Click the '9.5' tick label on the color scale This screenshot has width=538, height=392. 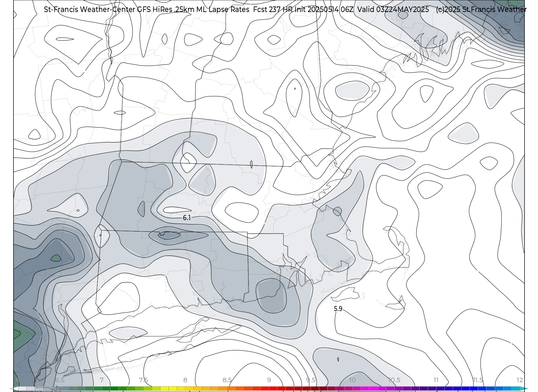click(x=311, y=380)
